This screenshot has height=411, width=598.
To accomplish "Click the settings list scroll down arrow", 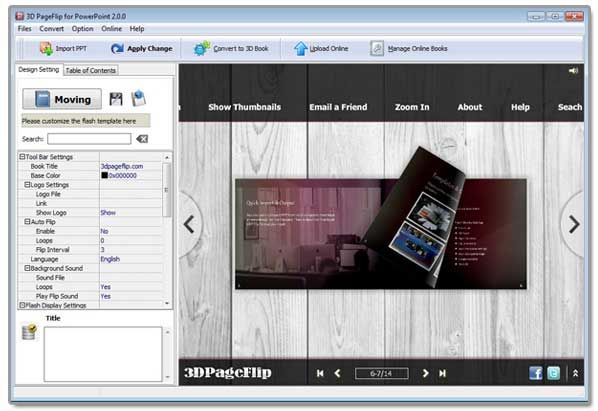I will pyautogui.click(x=167, y=303).
